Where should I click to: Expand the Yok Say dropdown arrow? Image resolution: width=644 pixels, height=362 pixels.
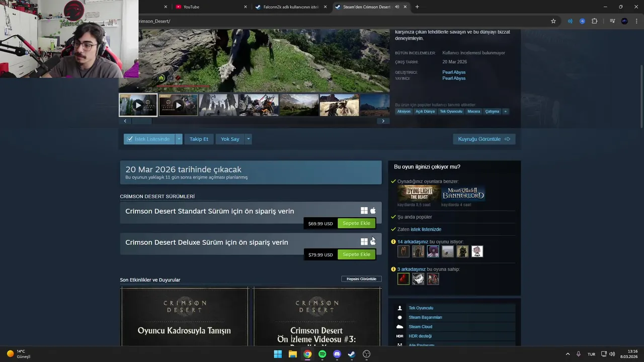click(248, 139)
